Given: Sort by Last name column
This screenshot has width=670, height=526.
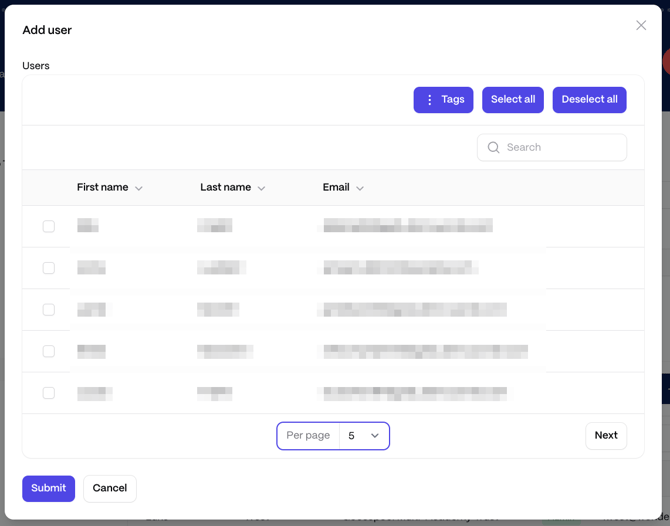Looking at the screenshot, I should [232, 188].
